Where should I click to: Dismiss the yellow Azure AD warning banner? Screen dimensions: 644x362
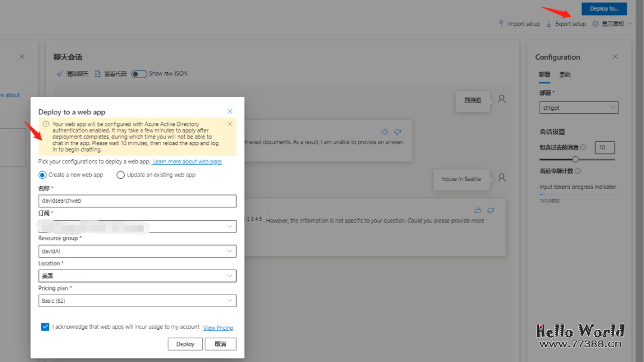pos(230,124)
